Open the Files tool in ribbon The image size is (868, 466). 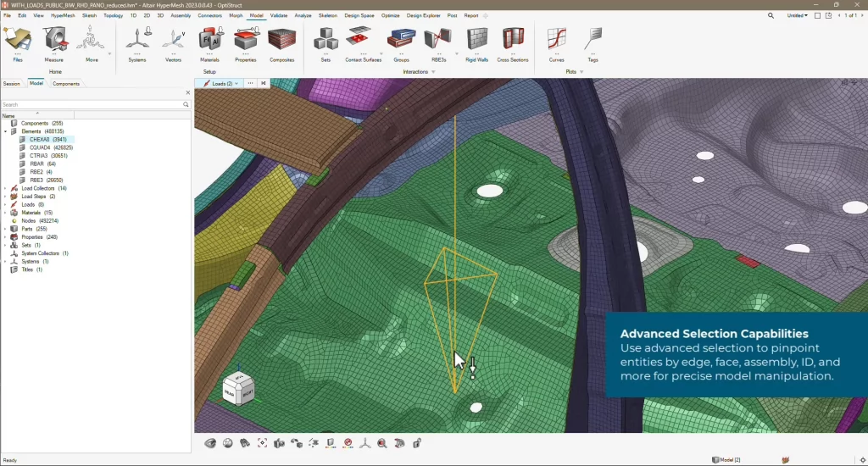coord(18,44)
